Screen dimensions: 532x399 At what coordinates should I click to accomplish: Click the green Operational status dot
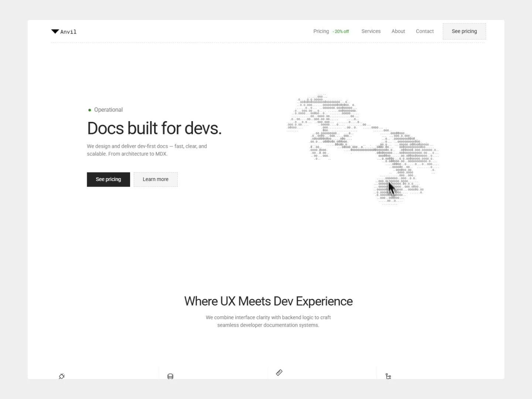pos(89,110)
